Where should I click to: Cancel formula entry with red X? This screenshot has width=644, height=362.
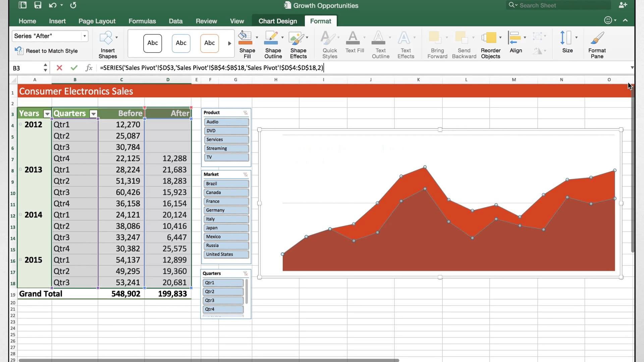point(59,68)
